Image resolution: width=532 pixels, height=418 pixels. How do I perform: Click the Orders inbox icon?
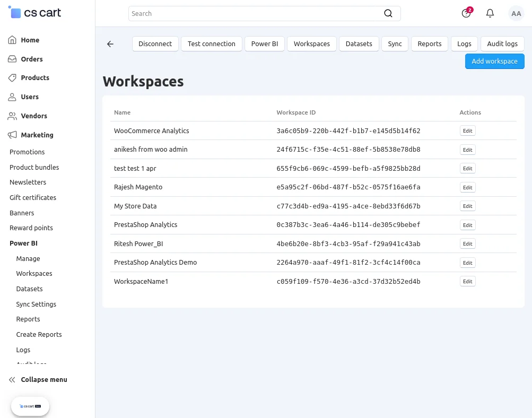click(x=12, y=59)
